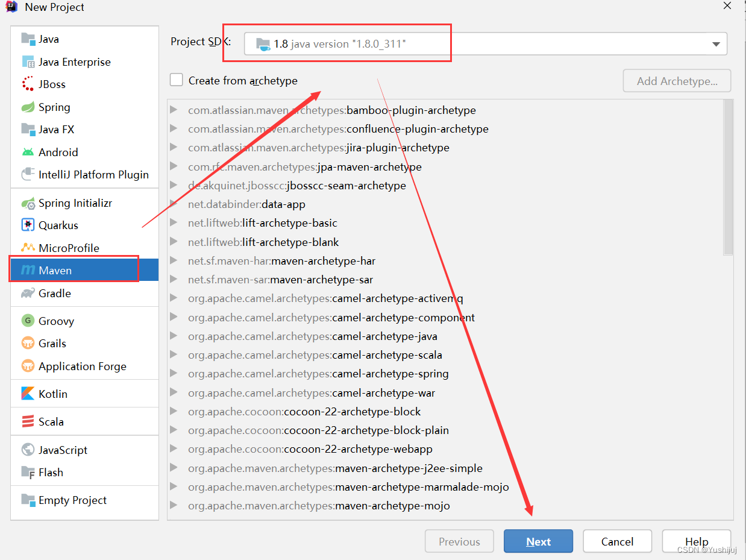
Task: Select Kotlin project type label
Action: 53,394
